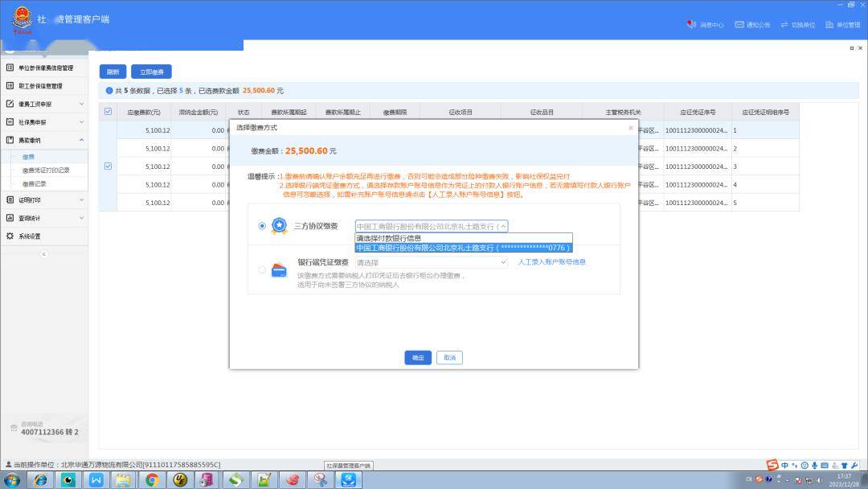Cancel the dialog with 取消
Image resolution: width=868 pixels, height=489 pixels.
[449, 358]
